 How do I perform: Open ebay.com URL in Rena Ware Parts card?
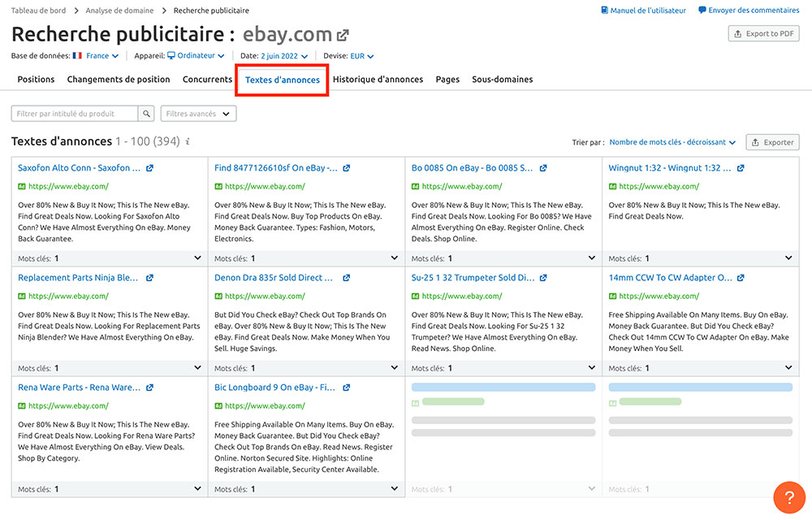[x=68, y=406]
